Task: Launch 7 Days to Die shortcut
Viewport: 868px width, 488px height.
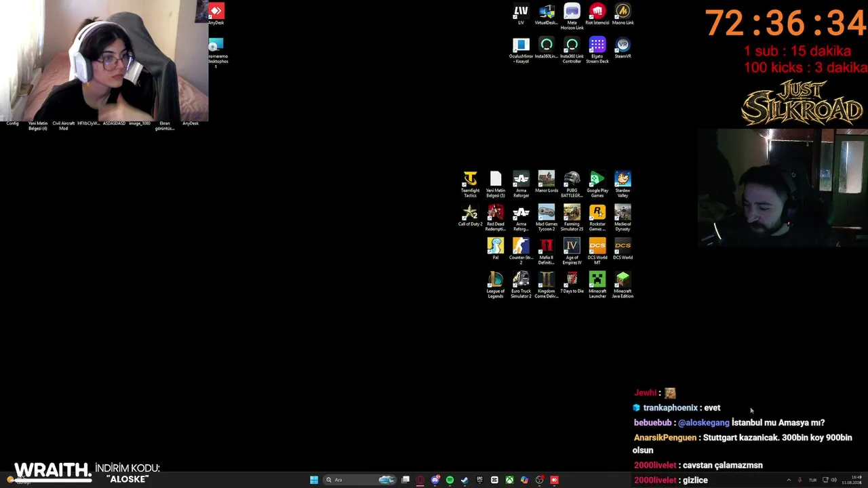Action: click(572, 283)
